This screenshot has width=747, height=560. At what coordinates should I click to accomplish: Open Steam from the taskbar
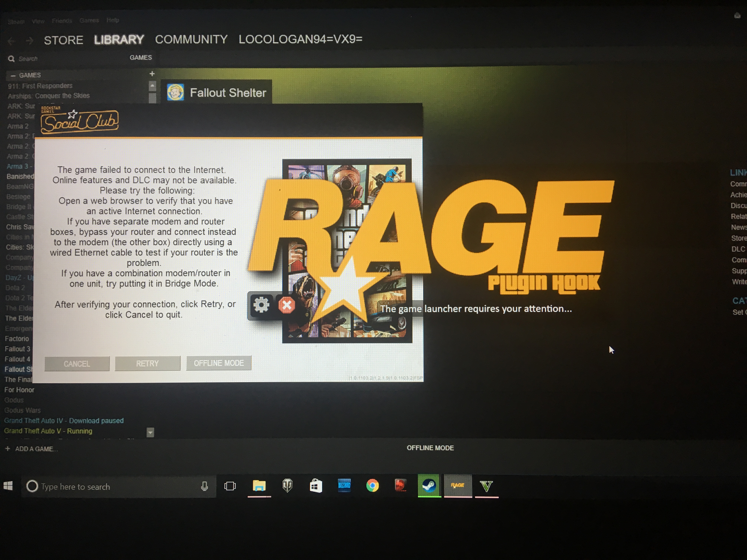tap(429, 486)
